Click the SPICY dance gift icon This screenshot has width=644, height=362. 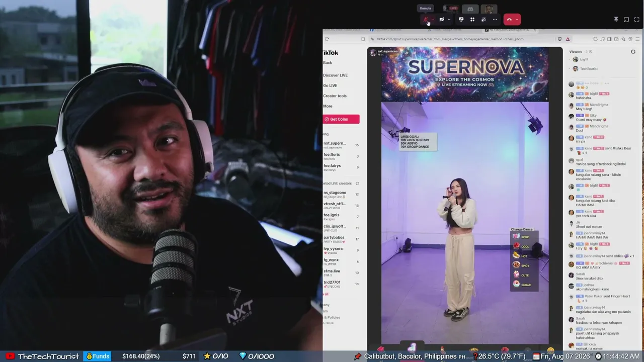pos(516,265)
